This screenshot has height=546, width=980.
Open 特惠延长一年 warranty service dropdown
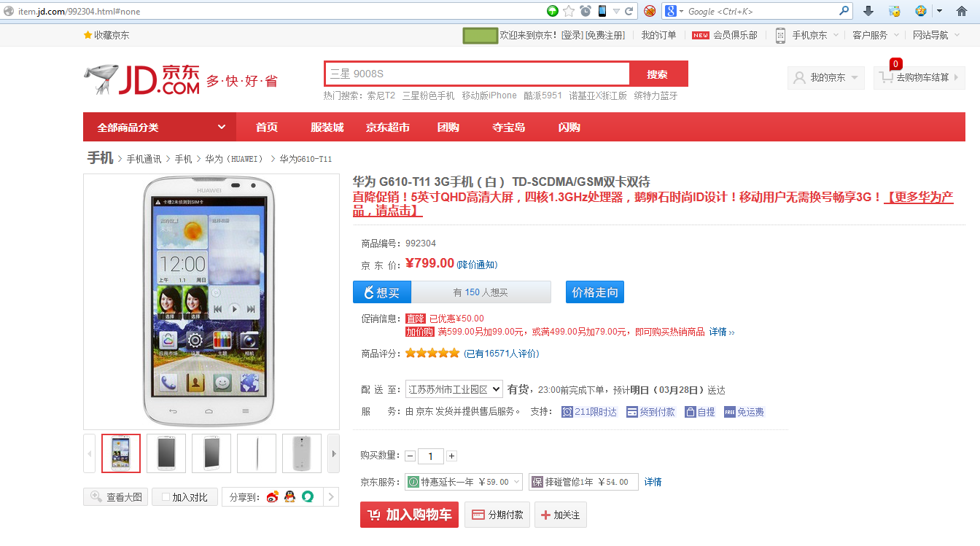[464, 482]
